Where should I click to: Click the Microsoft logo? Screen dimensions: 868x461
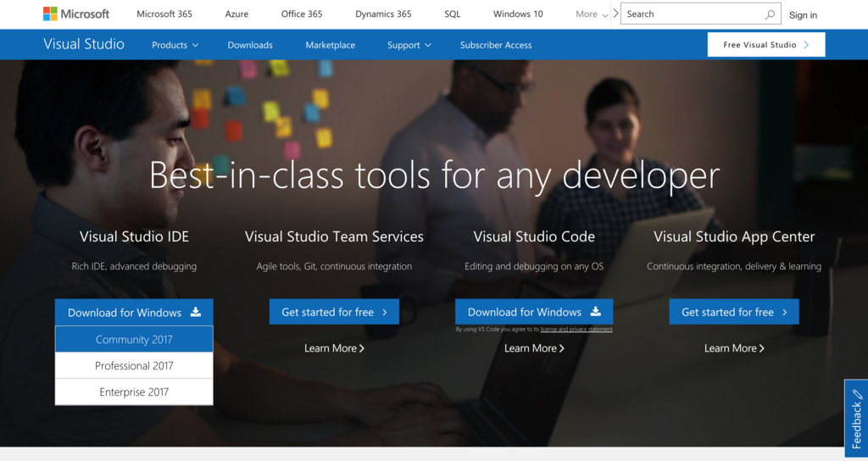[x=76, y=14]
